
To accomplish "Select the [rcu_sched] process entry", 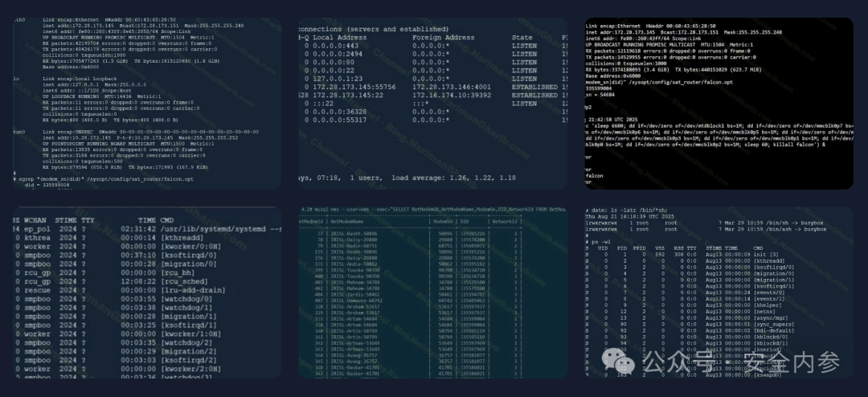I will [184, 281].
